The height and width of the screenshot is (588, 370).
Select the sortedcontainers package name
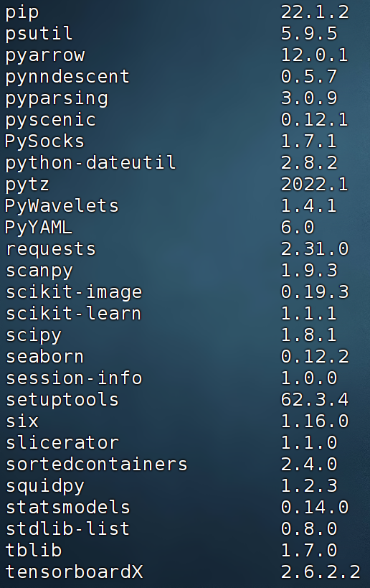pos(97,465)
